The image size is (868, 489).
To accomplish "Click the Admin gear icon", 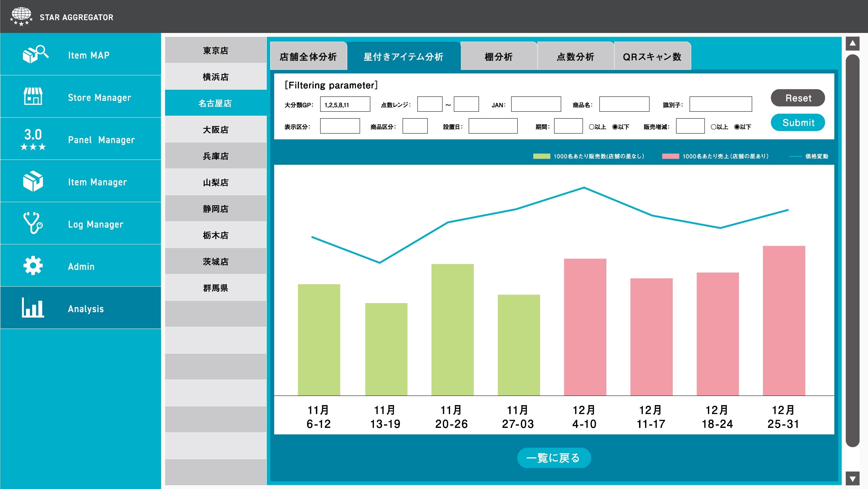I will click(33, 266).
